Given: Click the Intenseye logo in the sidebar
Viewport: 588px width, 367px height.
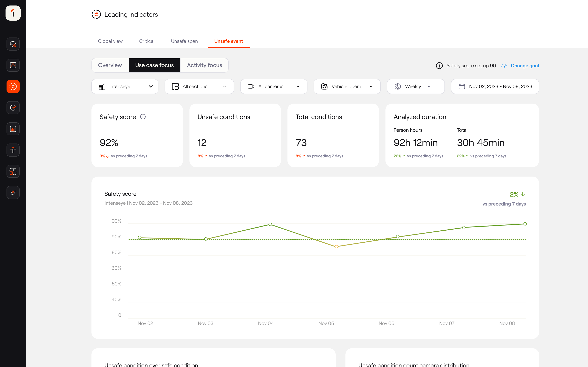Looking at the screenshot, I should point(13,13).
